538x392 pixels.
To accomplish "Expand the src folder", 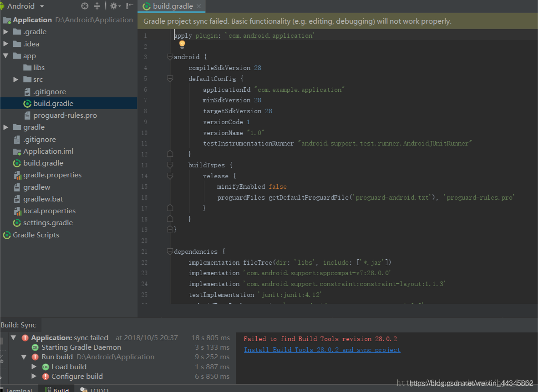I will (x=15, y=79).
